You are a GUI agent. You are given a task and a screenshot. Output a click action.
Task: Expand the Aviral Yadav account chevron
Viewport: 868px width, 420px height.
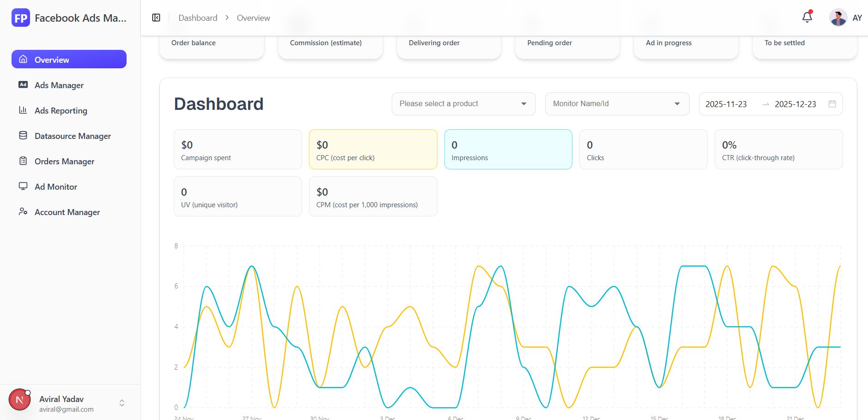tap(121, 402)
